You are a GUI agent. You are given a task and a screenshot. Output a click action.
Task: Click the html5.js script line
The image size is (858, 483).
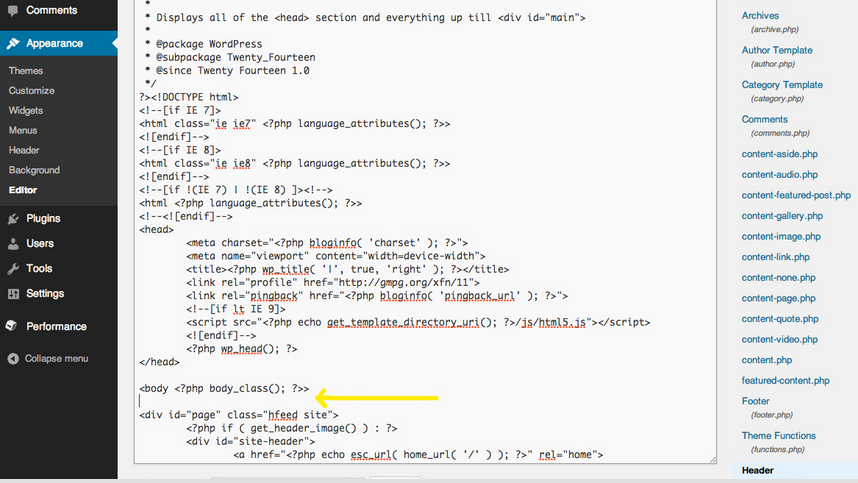point(418,323)
